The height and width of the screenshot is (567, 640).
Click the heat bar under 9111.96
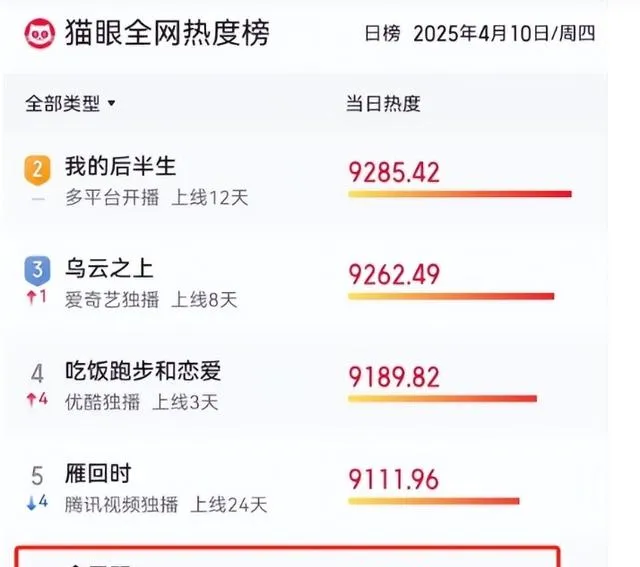pos(433,501)
